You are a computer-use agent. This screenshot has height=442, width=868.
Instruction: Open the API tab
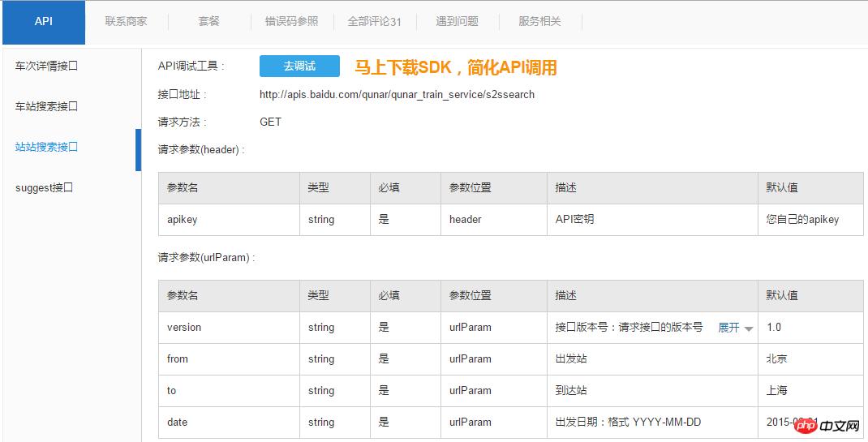44,22
